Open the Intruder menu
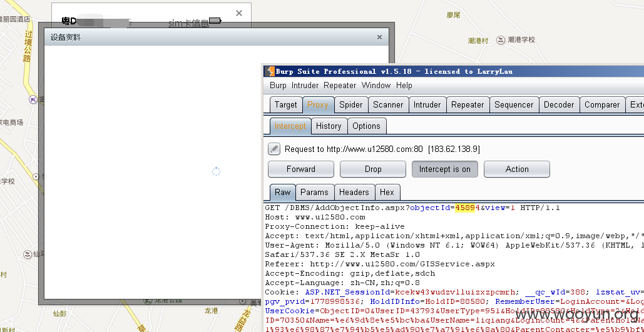This screenshot has width=644, height=332. coord(305,86)
